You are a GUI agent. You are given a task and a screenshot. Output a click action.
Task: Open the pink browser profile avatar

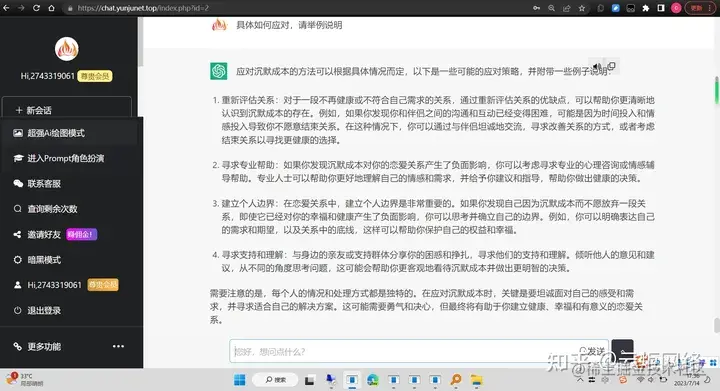point(676,8)
